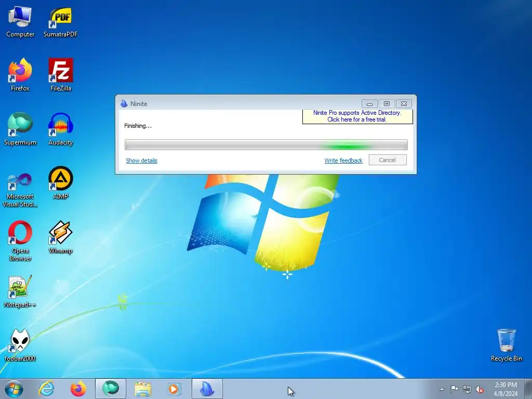Launch Firefox from the taskbar
532x399 pixels.
78,389
